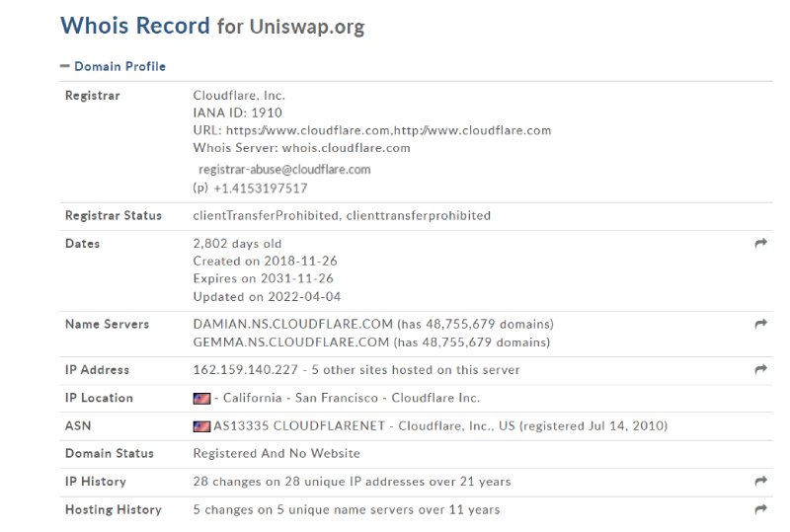
Task: Click the Registrar row label
Action: [x=92, y=96]
